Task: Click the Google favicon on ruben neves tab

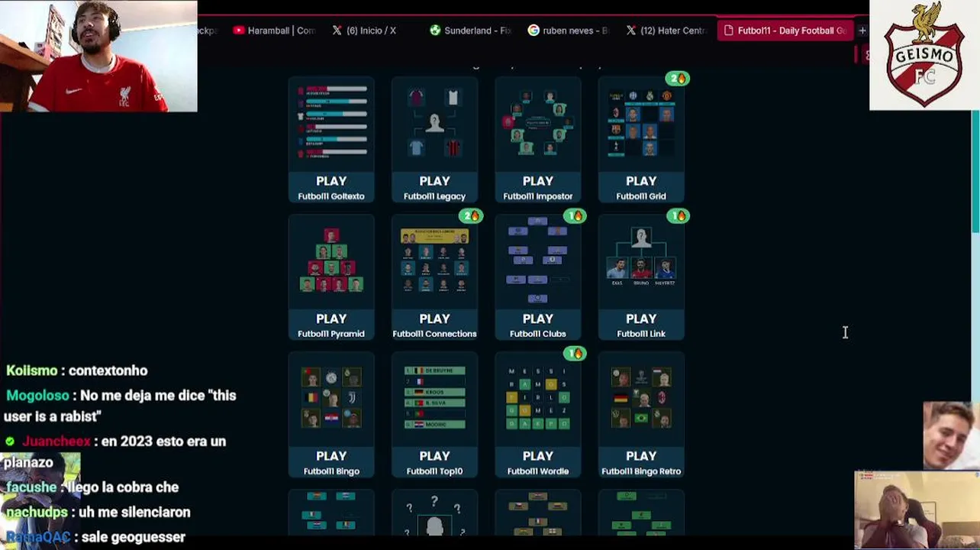Action: (x=534, y=31)
